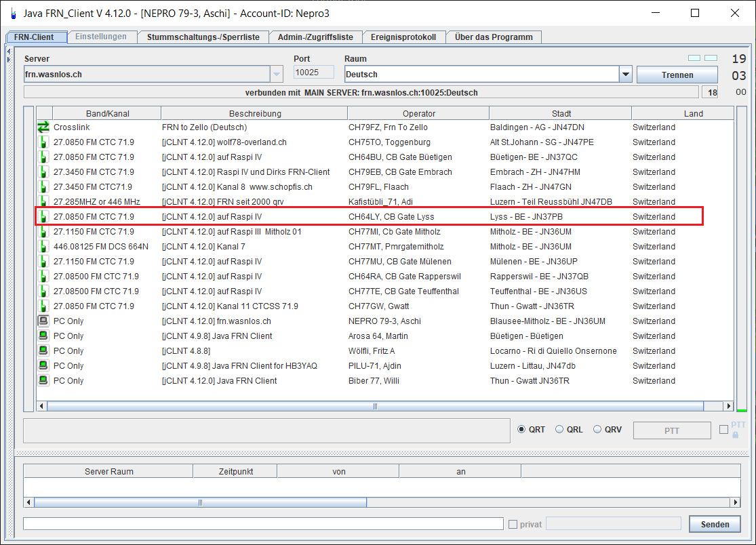756x545 pixels.
Task: Click gateway icon for CH75TO Toggenburg
Action: 43,142
